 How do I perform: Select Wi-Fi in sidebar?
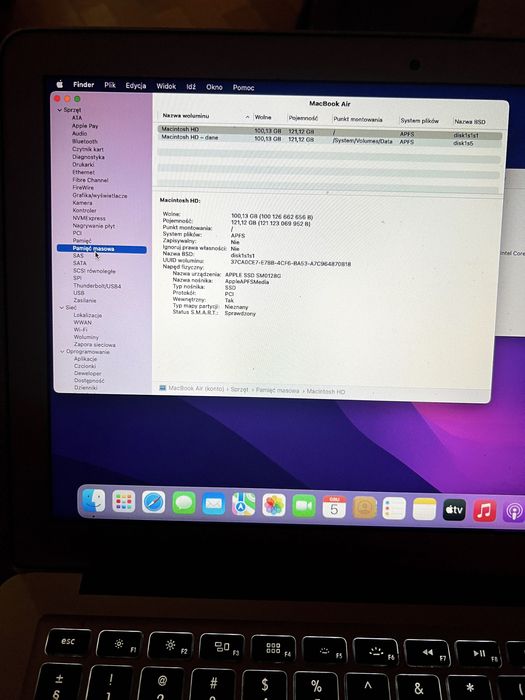pyautogui.click(x=80, y=329)
